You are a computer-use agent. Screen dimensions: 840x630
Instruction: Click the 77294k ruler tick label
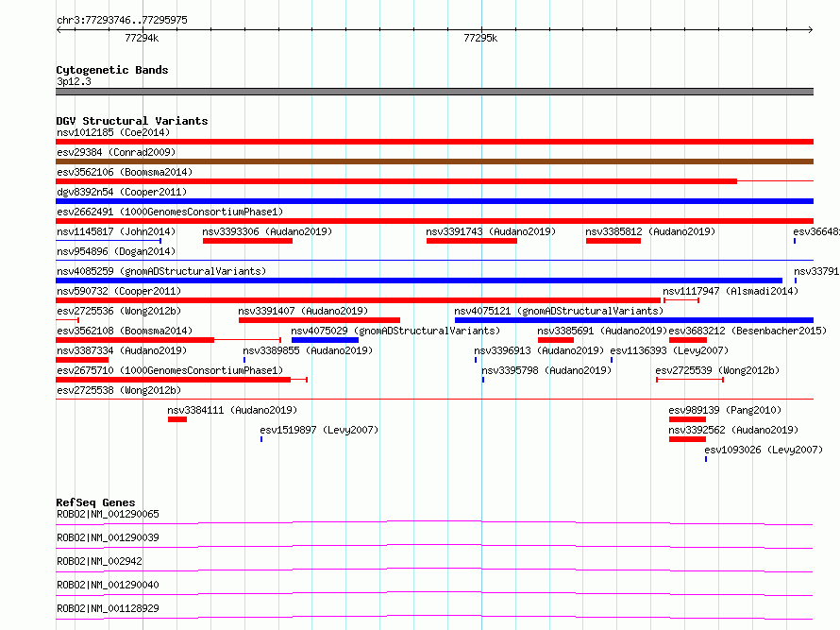[x=142, y=38]
